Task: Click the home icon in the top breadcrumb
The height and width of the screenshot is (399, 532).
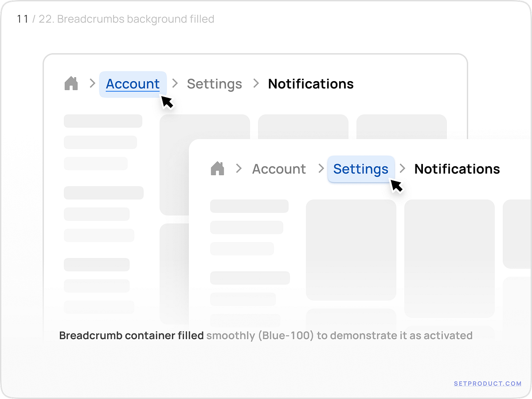Action: [71, 83]
